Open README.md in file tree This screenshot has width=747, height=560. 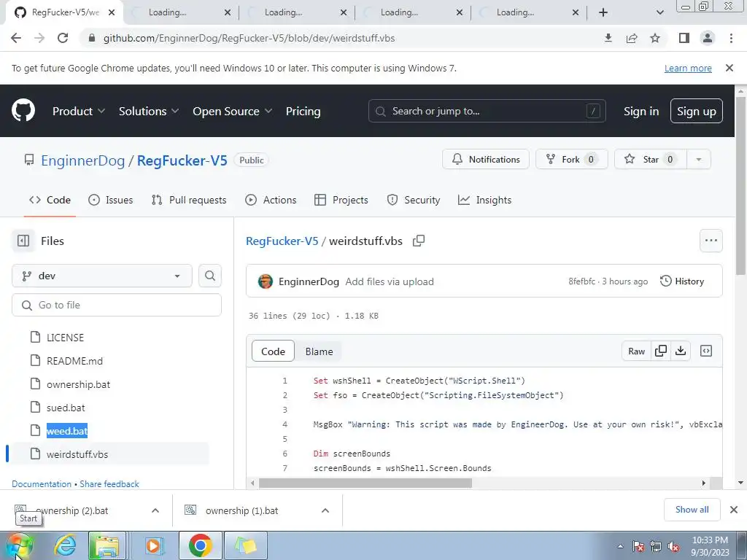74,361
